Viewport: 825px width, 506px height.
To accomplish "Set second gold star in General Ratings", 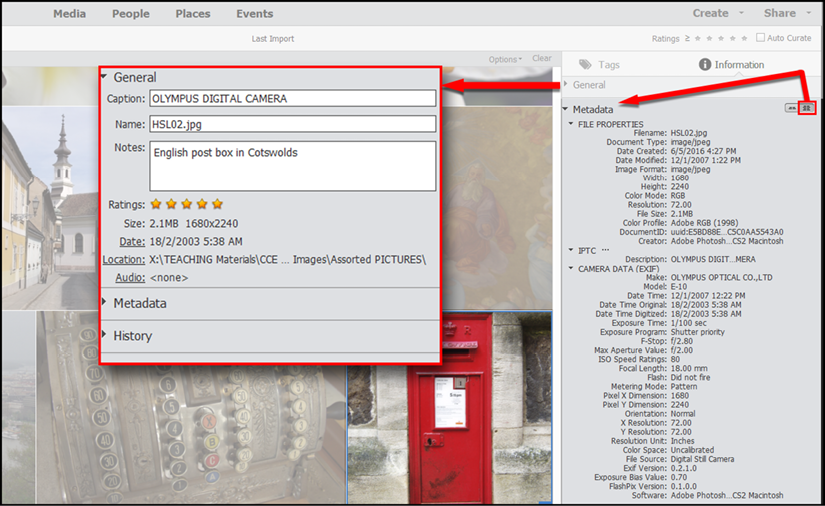I will [x=172, y=204].
